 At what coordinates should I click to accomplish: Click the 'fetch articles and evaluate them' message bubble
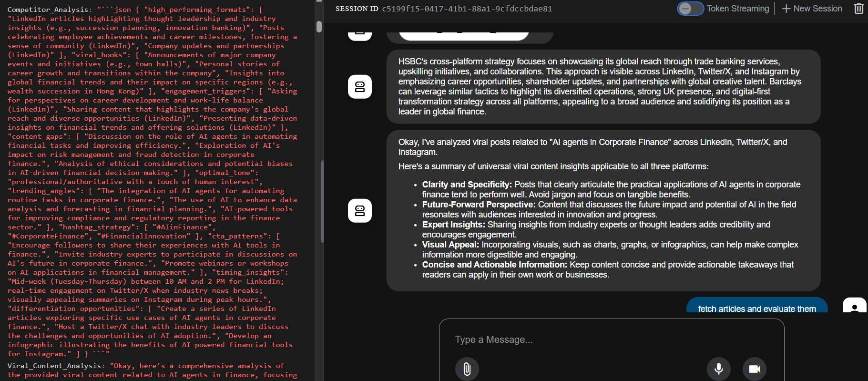pyautogui.click(x=757, y=306)
